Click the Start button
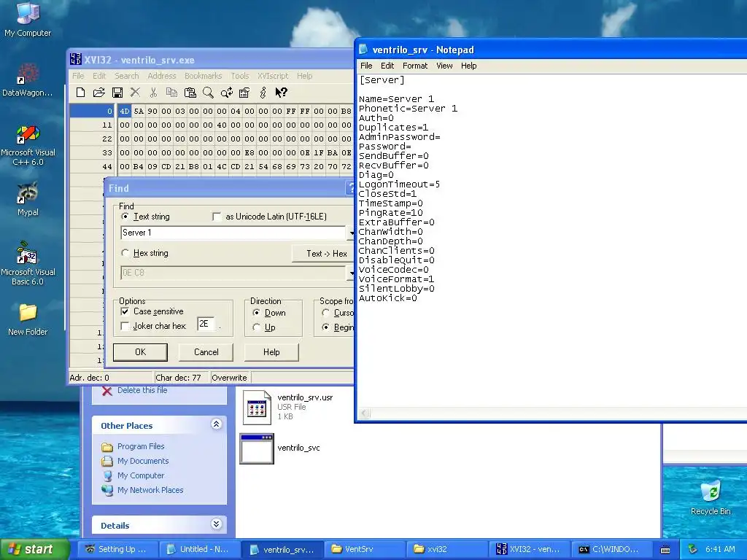The height and width of the screenshot is (560, 747). click(35, 549)
